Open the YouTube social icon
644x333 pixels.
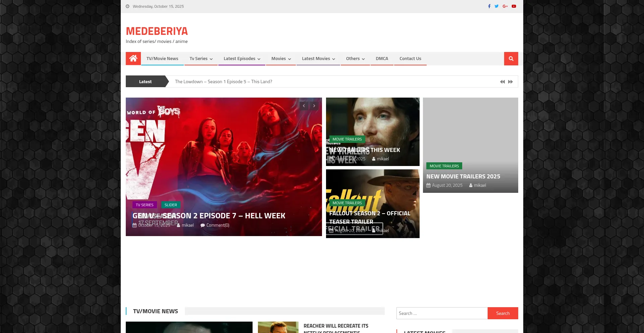(514, 6)
